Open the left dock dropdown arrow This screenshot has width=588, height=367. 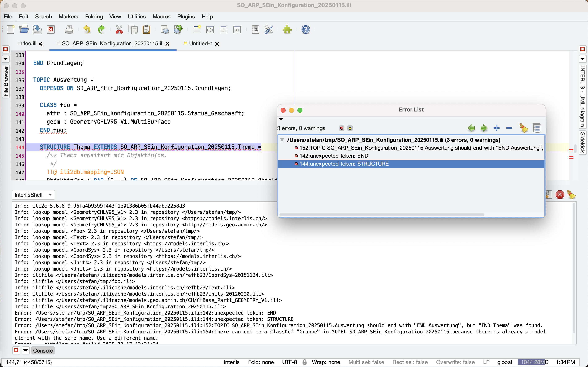(5, 59)
